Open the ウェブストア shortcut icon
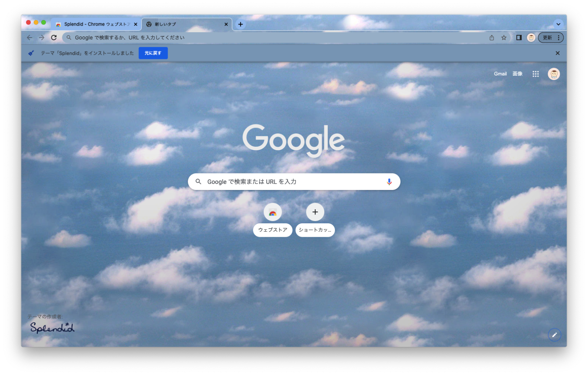The width and height of the screenshot is (588, 375). [273, 212]
